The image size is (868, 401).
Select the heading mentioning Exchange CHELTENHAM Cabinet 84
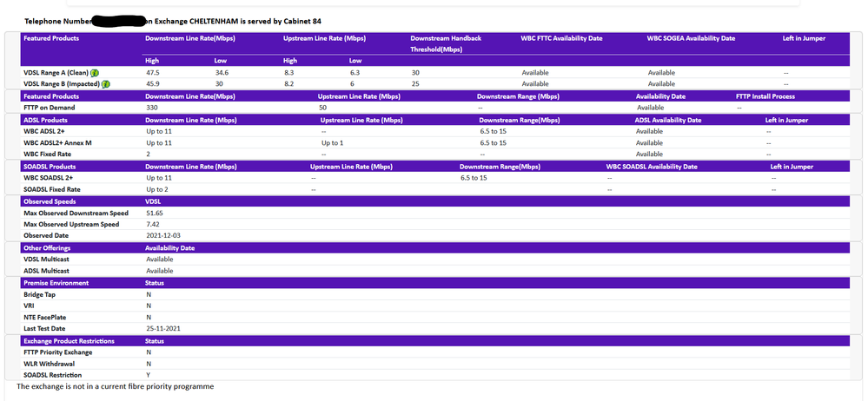[x=173, y=21]
